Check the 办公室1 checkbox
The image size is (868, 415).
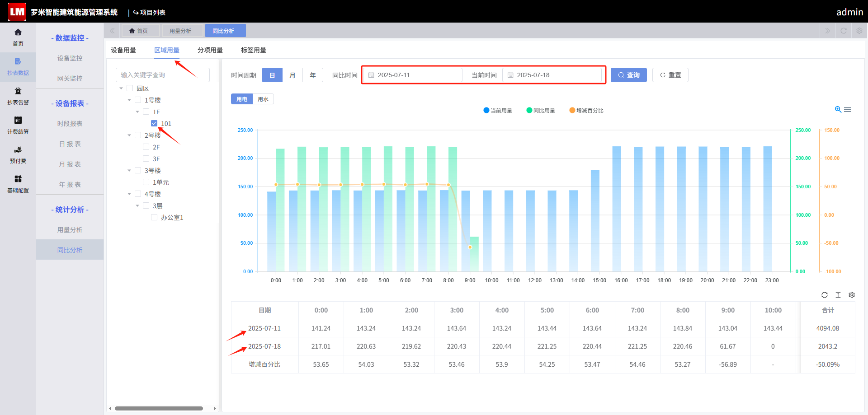154,217
